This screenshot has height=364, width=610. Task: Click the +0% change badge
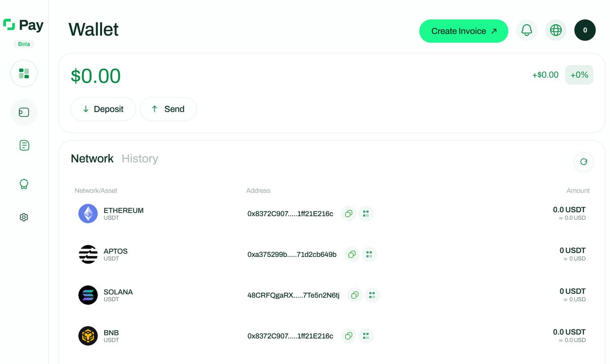(x=579, y=75)
